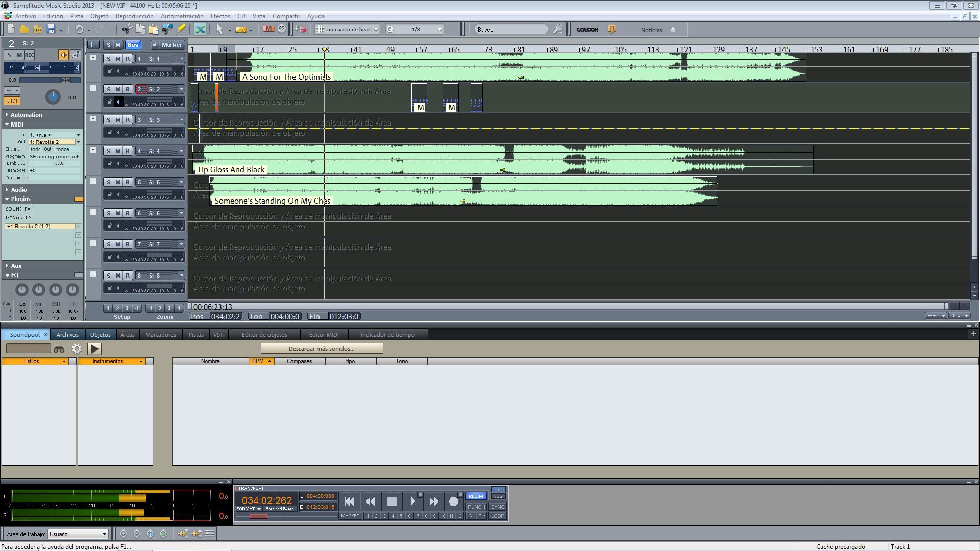Switch to the Editor MIDI tab
The image size is (980, 551).
(x=324, y=335)
